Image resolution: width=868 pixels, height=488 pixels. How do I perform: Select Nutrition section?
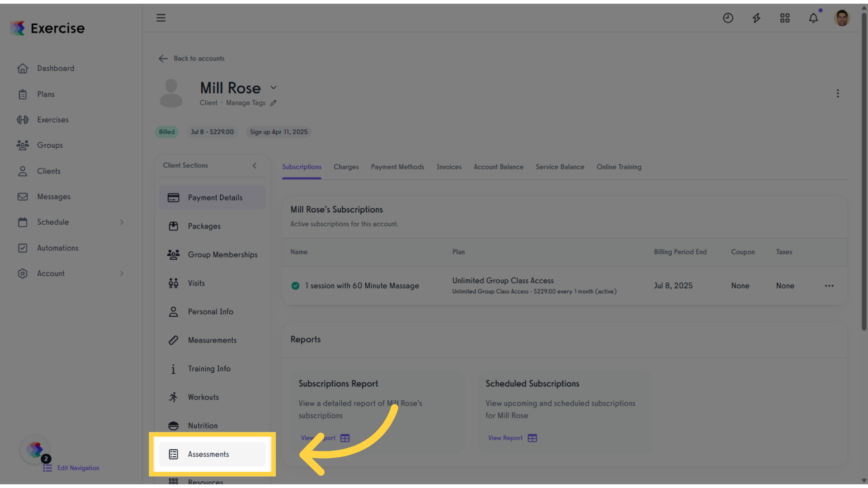click(212, 426)
